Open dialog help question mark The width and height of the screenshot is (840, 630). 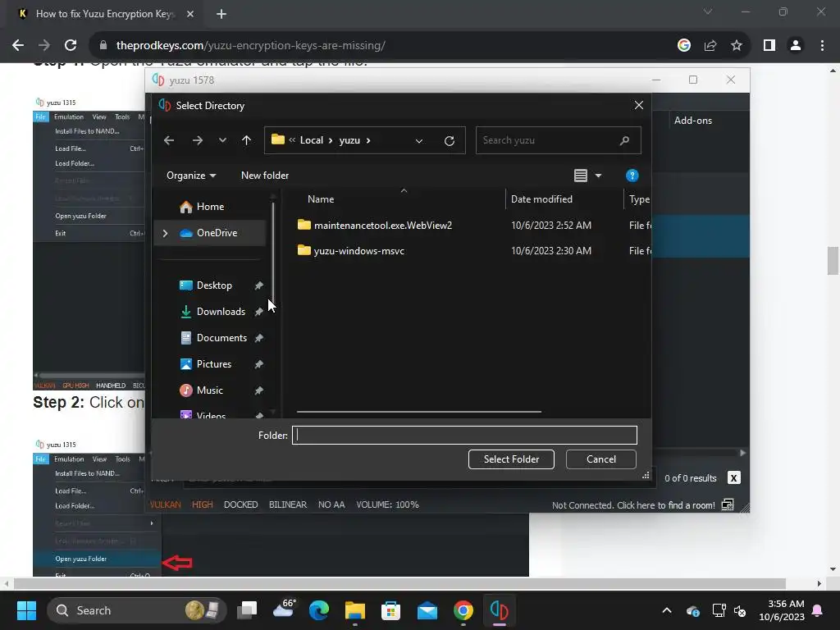pos(632,176)
